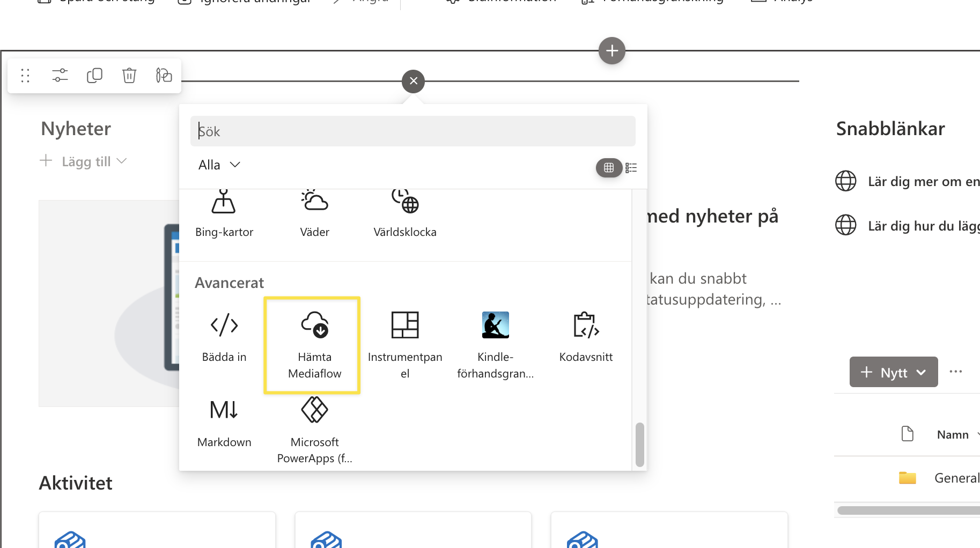Expand the Alla category filter dropdown
980x548 pixels.
click(219, 165)
